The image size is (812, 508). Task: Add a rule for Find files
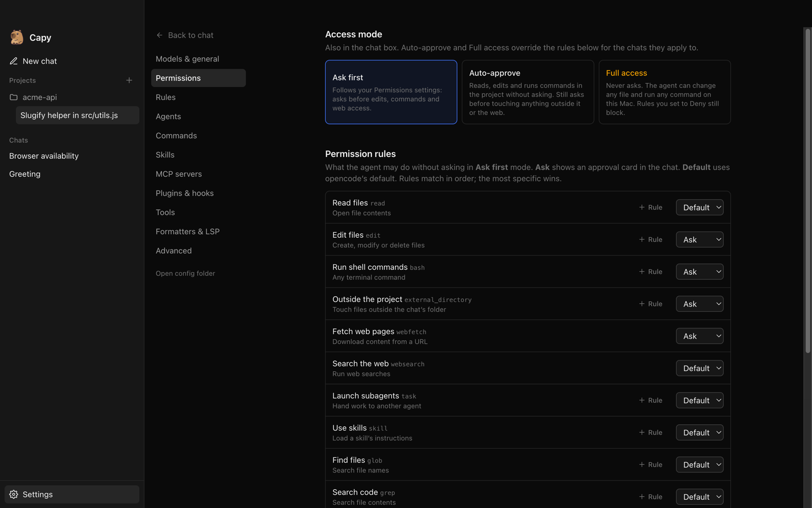pyautogui.click(x=651, y=465)
